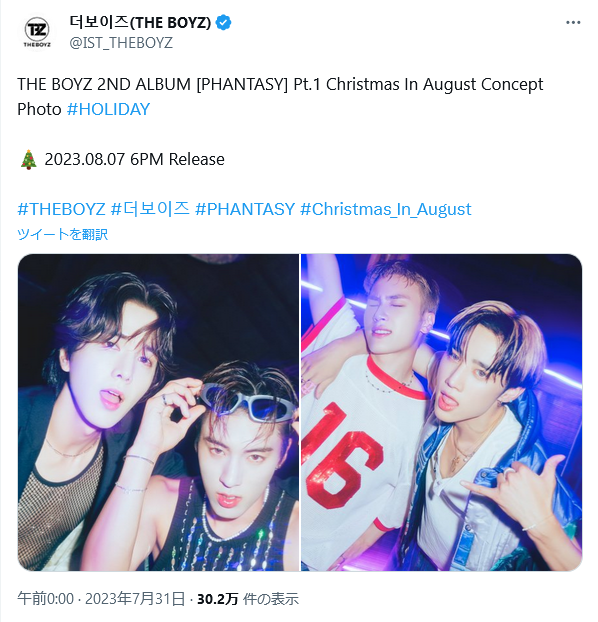Open the #HOLIDAY hashtag
598x622 pixels.
pos(108,109)
